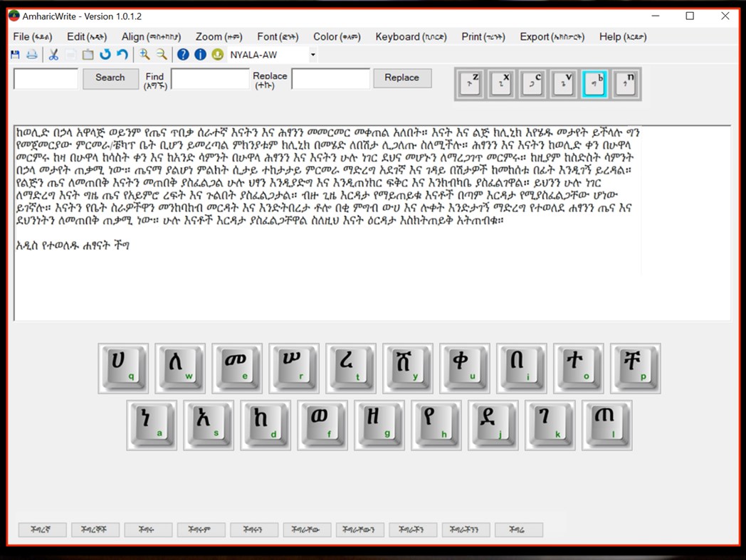Zoom in with the magnifier plus icon
This screenshot has width=746, height=560.
click(x=144, y=54)
